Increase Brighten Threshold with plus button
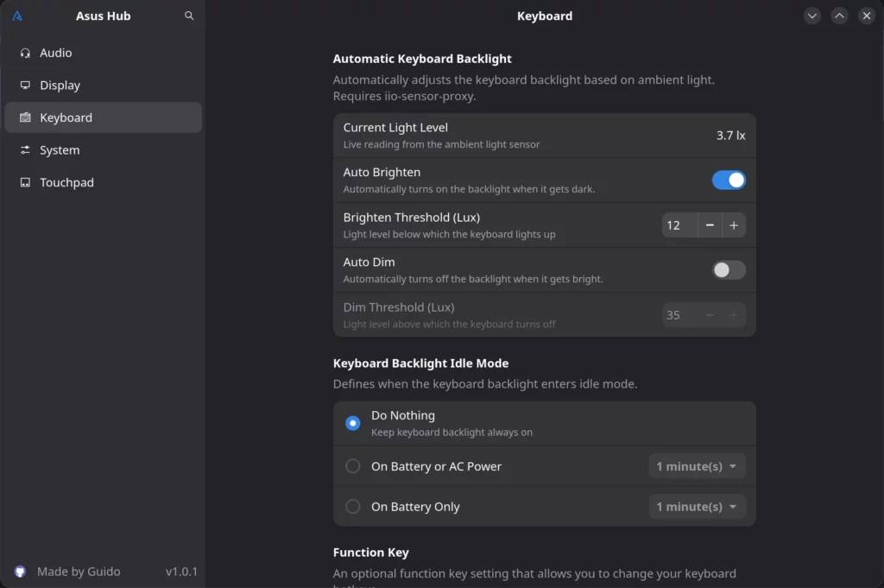 [x=734, y=225]
